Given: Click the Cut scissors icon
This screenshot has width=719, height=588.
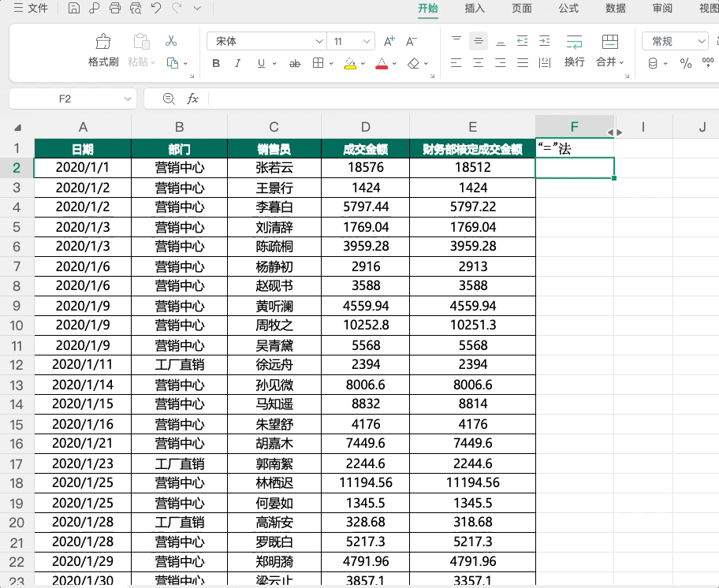Looking at the screenshot, I should pos(171,41).
